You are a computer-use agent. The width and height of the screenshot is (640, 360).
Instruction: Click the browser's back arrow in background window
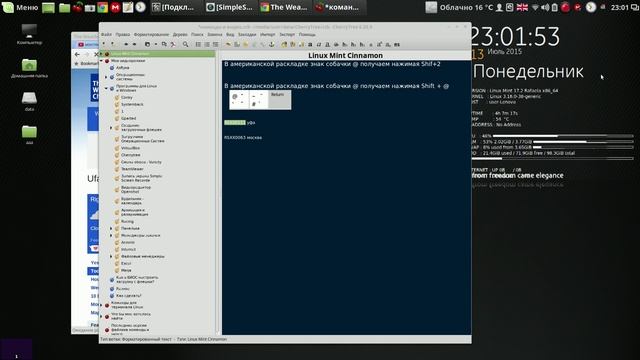(77, 54)
